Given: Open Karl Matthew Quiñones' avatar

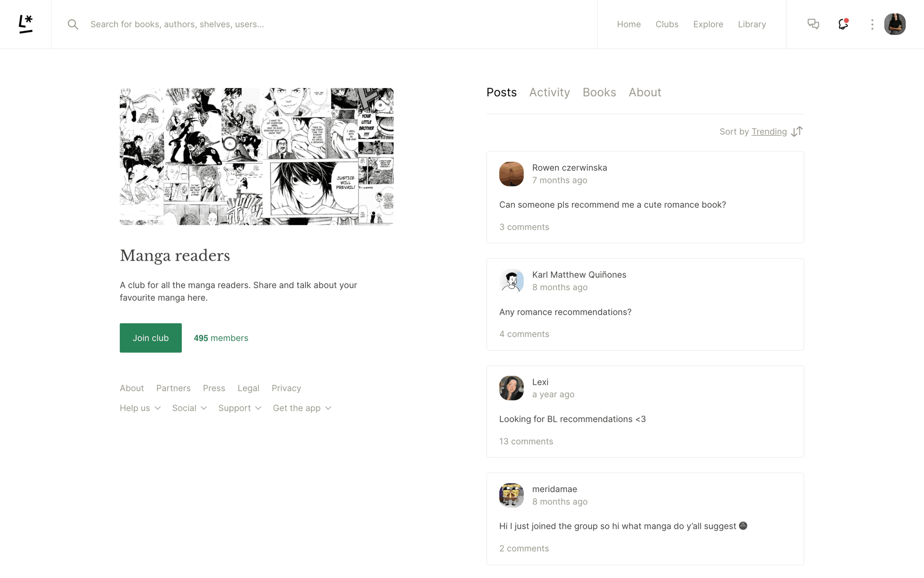Looking at the screenshot, I should tap(511, 281).
